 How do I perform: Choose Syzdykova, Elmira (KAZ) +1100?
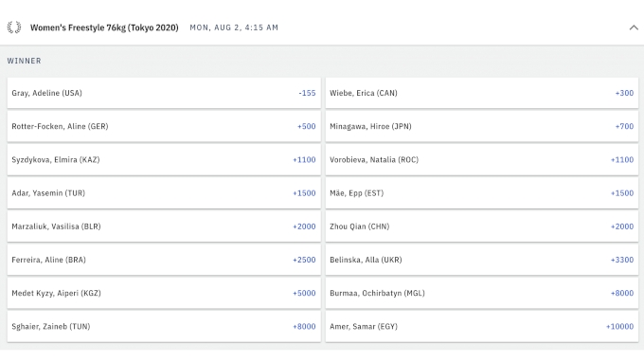point(164,159)
